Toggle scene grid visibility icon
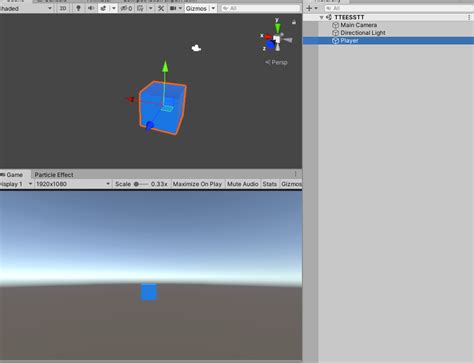 point(140,8)
